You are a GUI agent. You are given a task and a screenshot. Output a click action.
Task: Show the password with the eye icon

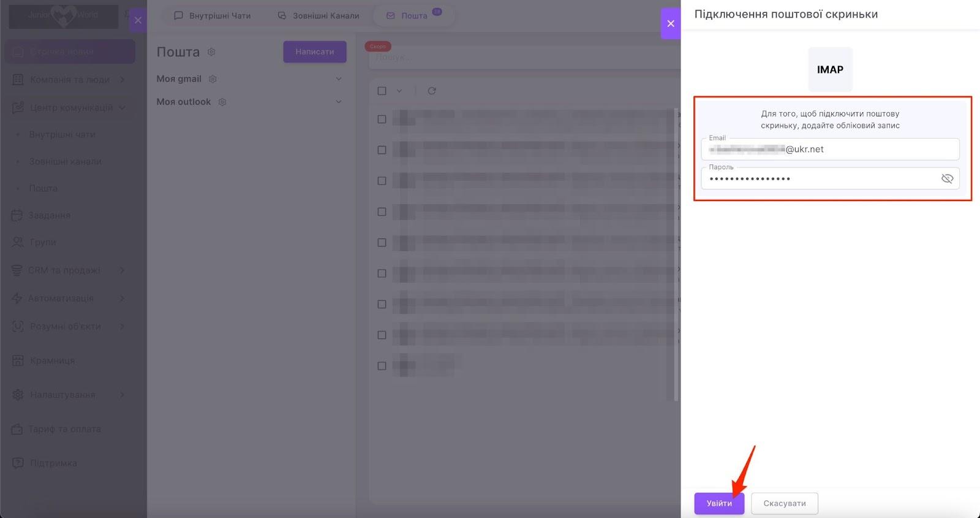tap(947, 178)
